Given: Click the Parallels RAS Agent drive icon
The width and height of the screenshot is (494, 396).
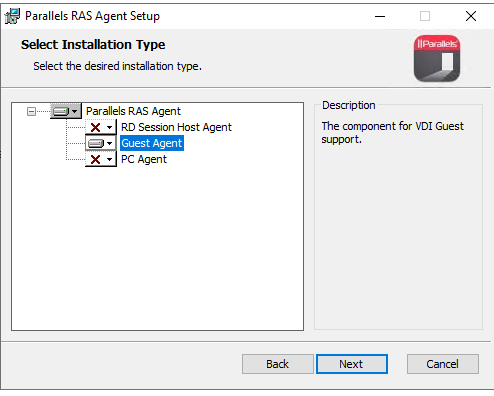Looking at the screenshot, I should [61, 111].
